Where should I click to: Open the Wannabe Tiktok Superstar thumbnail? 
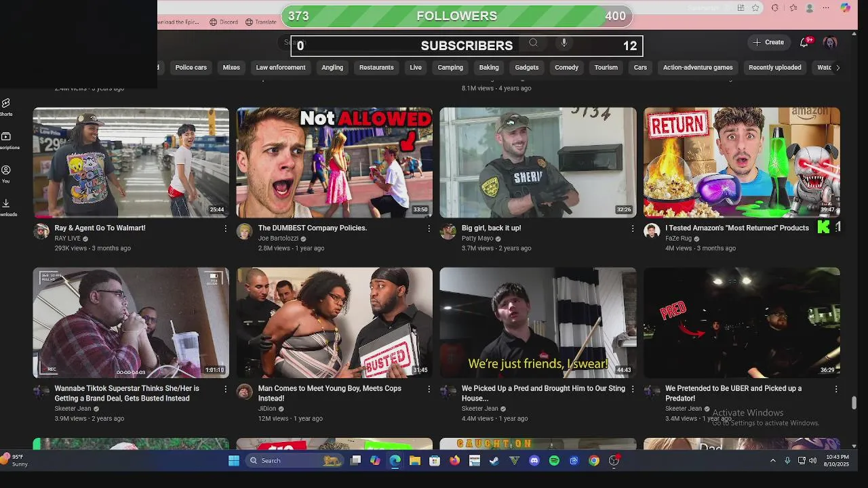(131, 323)
